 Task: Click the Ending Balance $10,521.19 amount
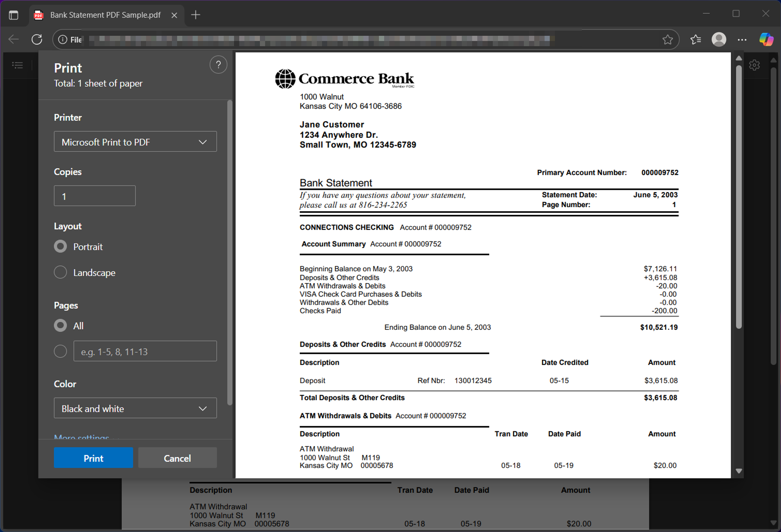[659, 327]
